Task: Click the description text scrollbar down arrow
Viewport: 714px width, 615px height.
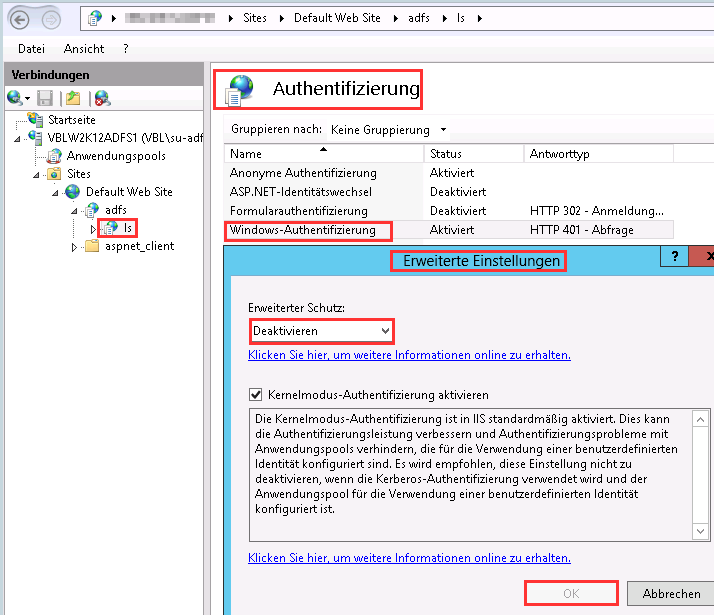Action: click(700, 533)
